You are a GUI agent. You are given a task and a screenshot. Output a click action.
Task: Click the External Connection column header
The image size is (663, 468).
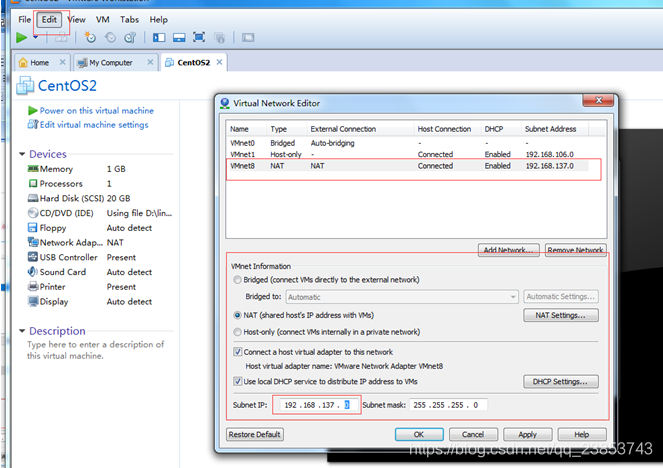coord(360,129)
